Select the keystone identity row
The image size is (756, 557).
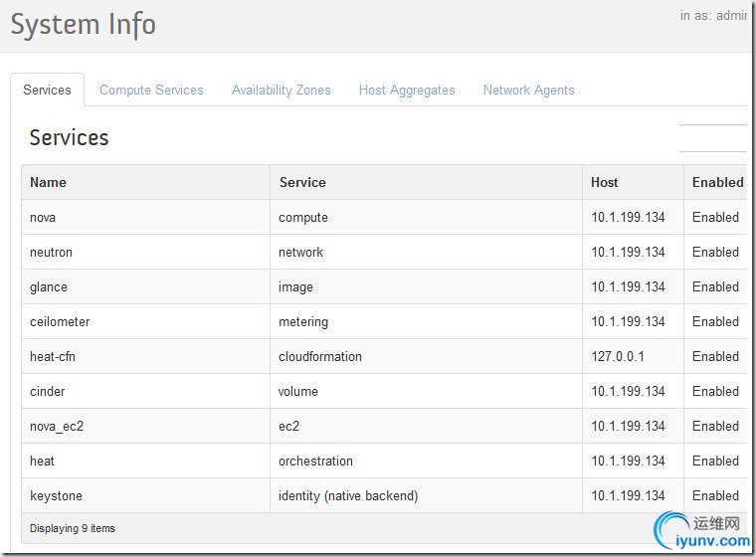56,495
